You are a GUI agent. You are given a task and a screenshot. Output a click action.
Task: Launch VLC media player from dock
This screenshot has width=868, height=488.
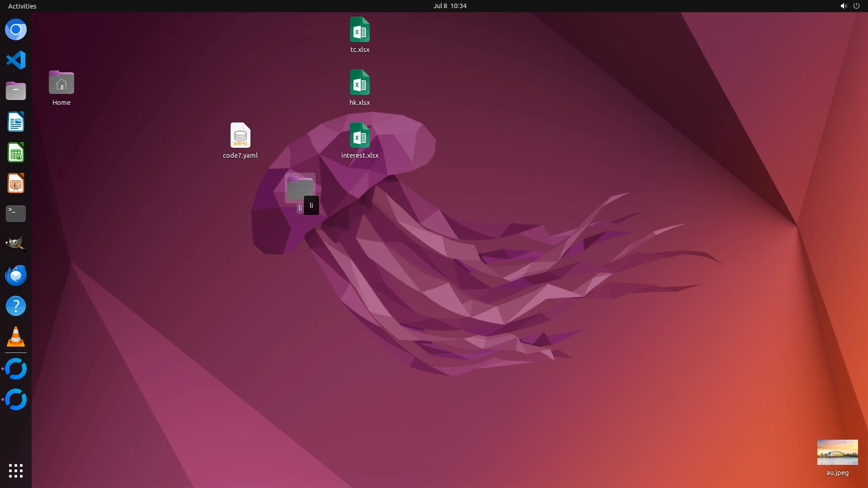coord(16,337)
